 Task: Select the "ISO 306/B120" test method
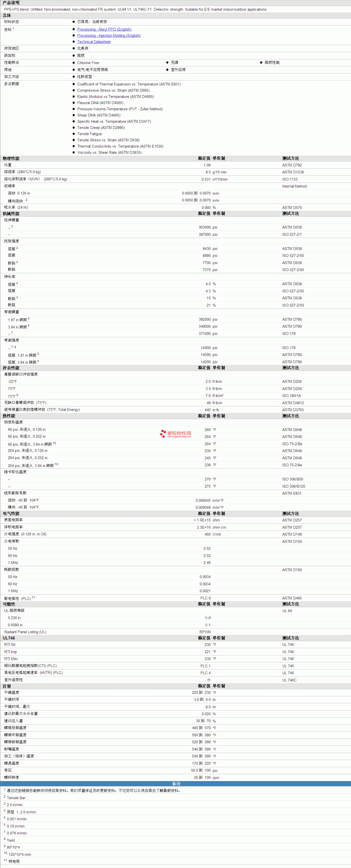pyautogui.click(x=294, y=487)
